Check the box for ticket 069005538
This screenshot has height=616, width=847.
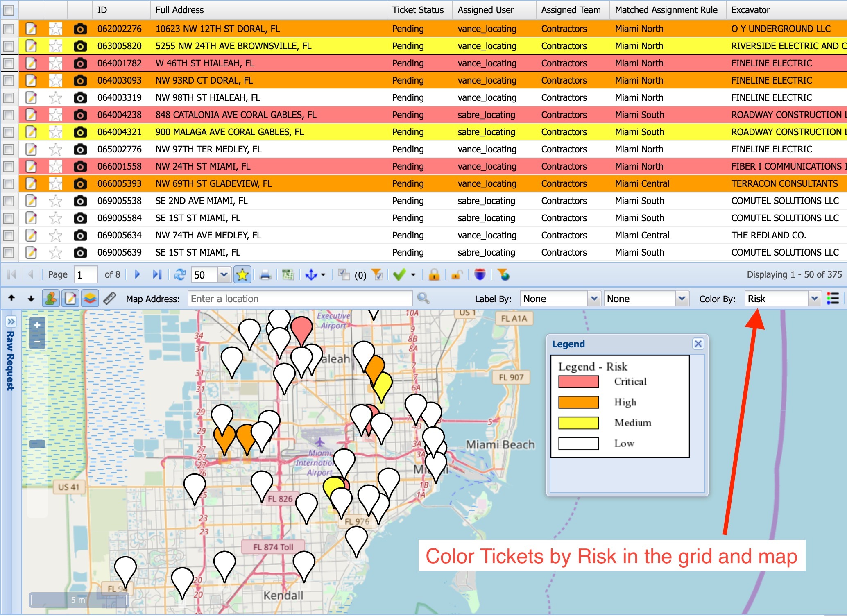pos(9,201)
